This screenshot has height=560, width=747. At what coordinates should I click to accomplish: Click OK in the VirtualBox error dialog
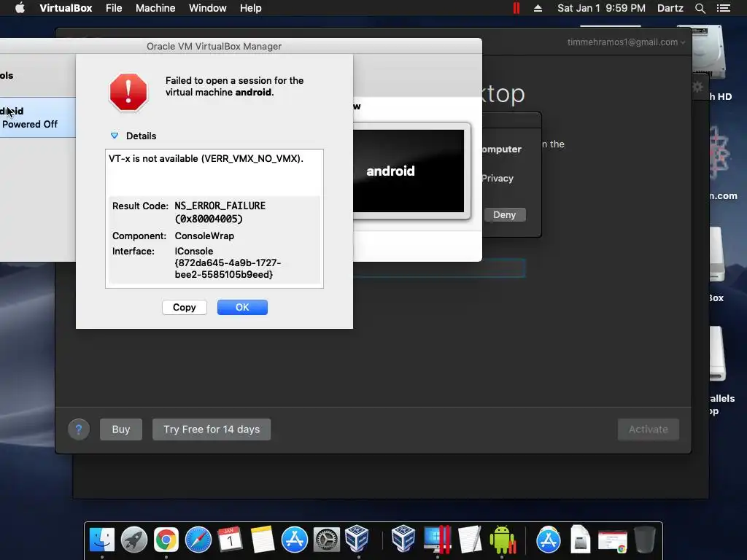coord(242,307)
